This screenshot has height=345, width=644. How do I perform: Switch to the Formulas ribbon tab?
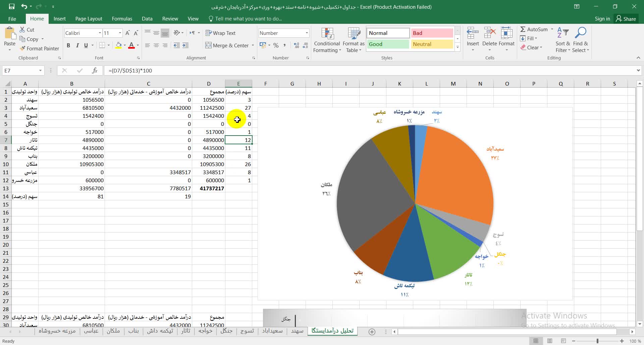(122, 19)
